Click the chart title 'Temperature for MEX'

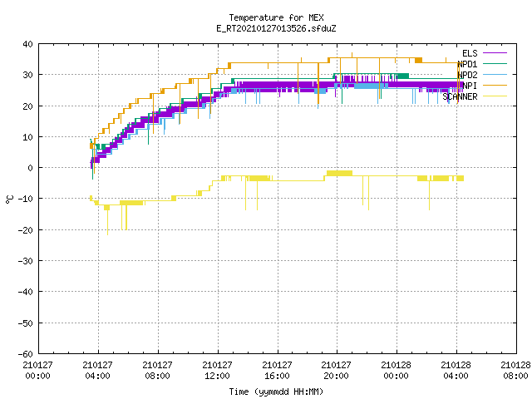(276, 17)
